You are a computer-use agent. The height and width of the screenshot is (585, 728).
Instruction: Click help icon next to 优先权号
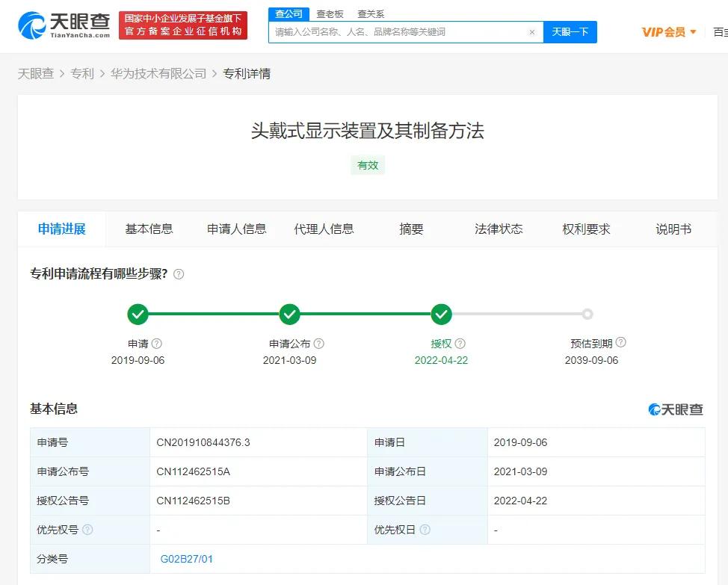point(87,529)
